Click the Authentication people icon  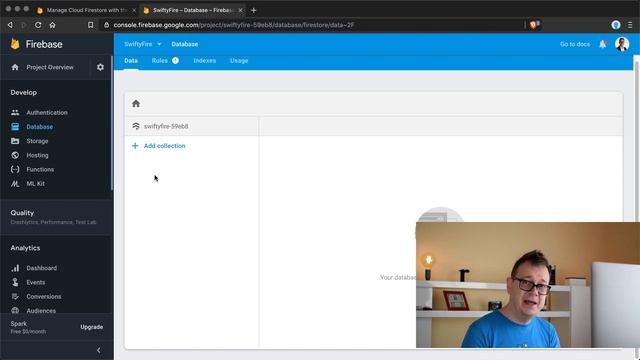[x=15, y=113]
